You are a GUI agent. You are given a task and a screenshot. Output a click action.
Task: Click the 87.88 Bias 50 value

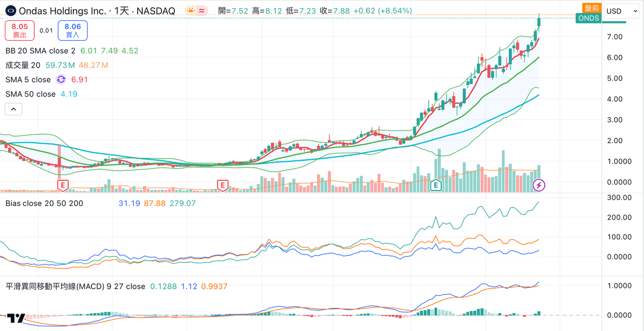pyautogui.click(x=153, y=204)
